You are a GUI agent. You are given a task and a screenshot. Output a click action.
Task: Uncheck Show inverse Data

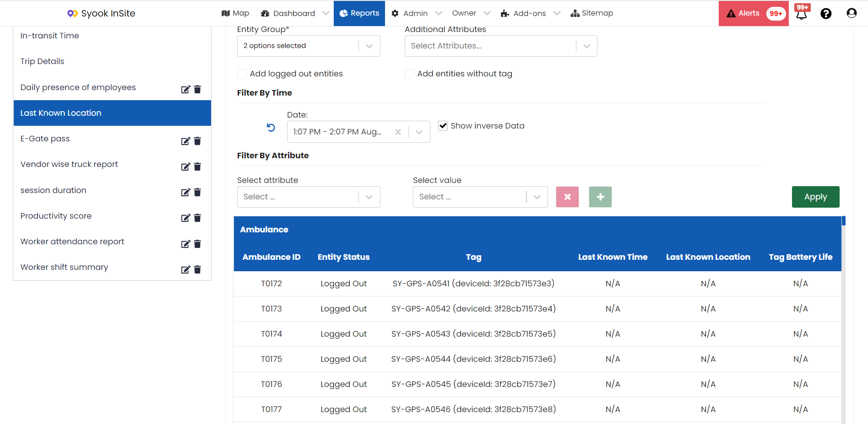(443, 126)
